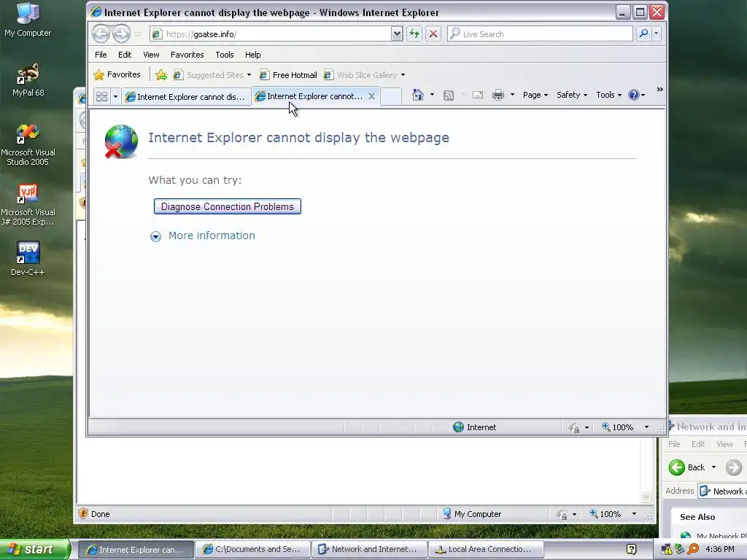747x560 pixels.
Task: Launch Dev-C++ desktop shortcut
Action: [x=28, y=259]
